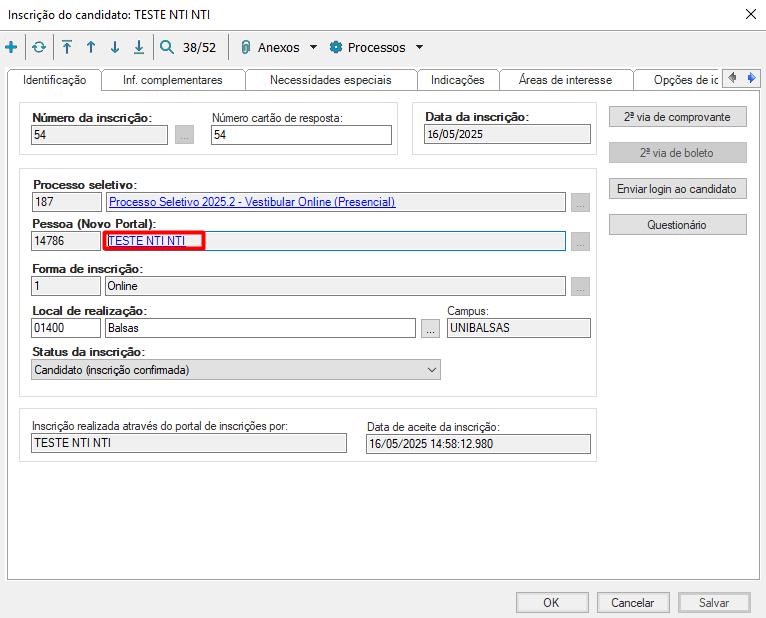
Task: Click the Número cartão de resposta field
Action: 301,135
